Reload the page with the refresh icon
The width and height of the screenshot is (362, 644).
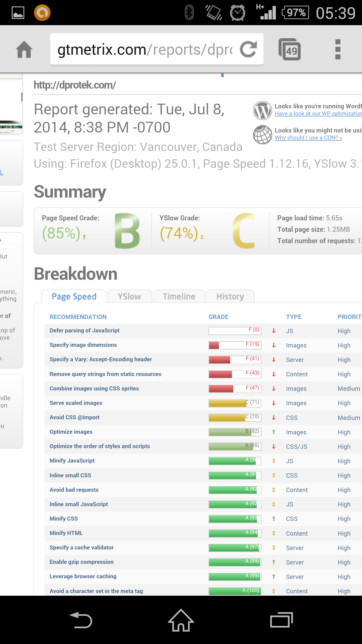coord(248,49)
